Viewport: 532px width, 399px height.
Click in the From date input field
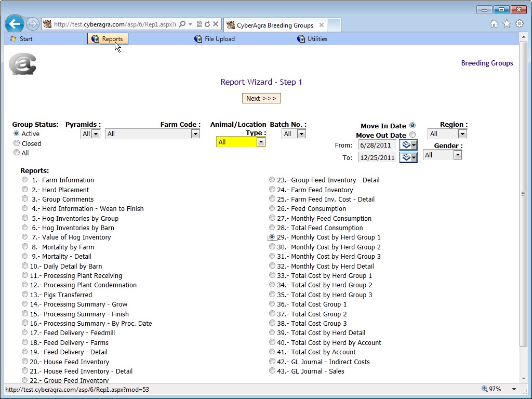click(x=377, y=145)
